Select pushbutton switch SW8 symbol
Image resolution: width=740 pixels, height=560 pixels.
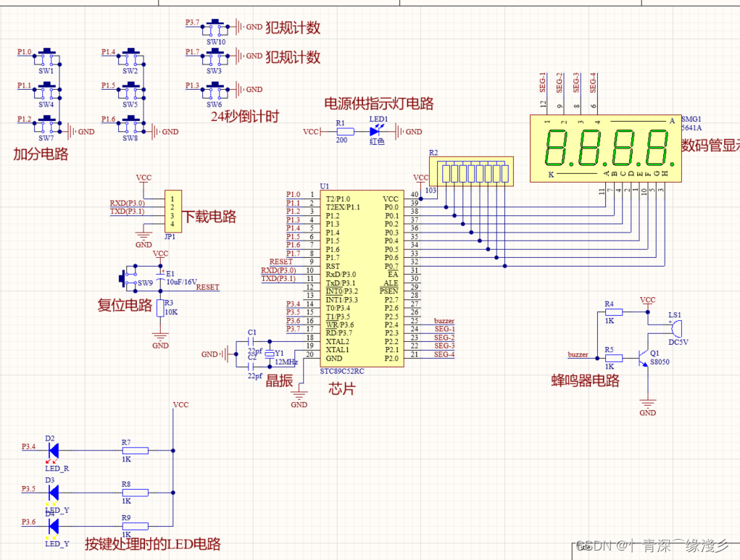coord(130,124)
